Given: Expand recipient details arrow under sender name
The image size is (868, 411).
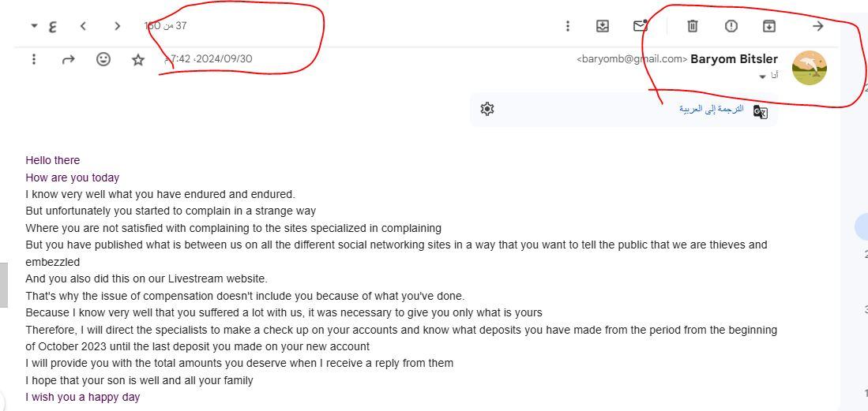Looking at the screenshot, I should pos(762,77).
